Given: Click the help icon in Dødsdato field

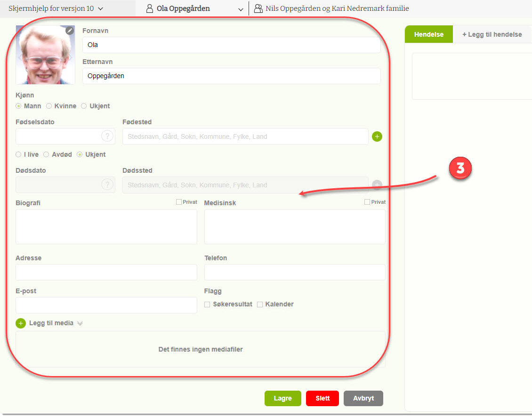Looking at the screenshot, I should pos(107,185).
